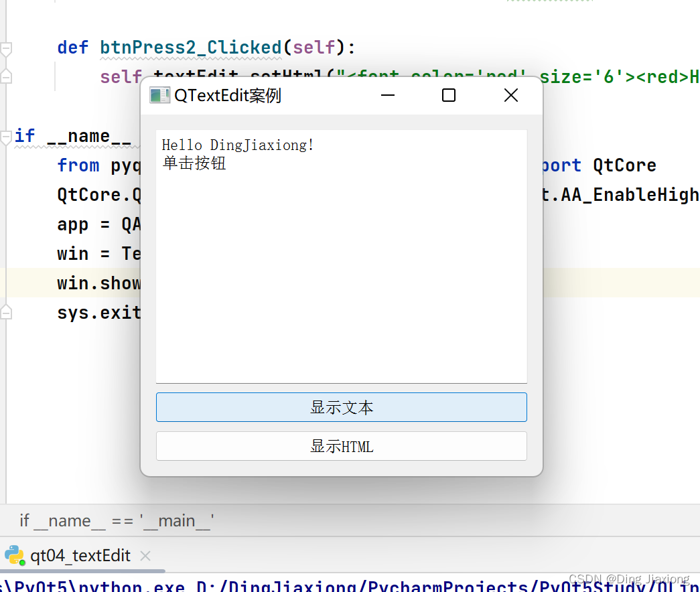Click the QTextEdit案例 window app icon
The image size is (700, 592).
[159, 95]
